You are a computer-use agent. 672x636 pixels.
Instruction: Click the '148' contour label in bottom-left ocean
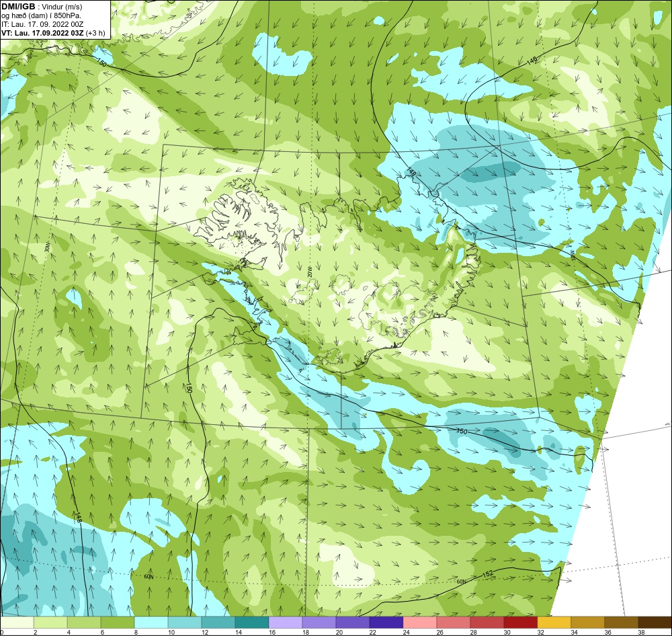click(x=79, y=516)
